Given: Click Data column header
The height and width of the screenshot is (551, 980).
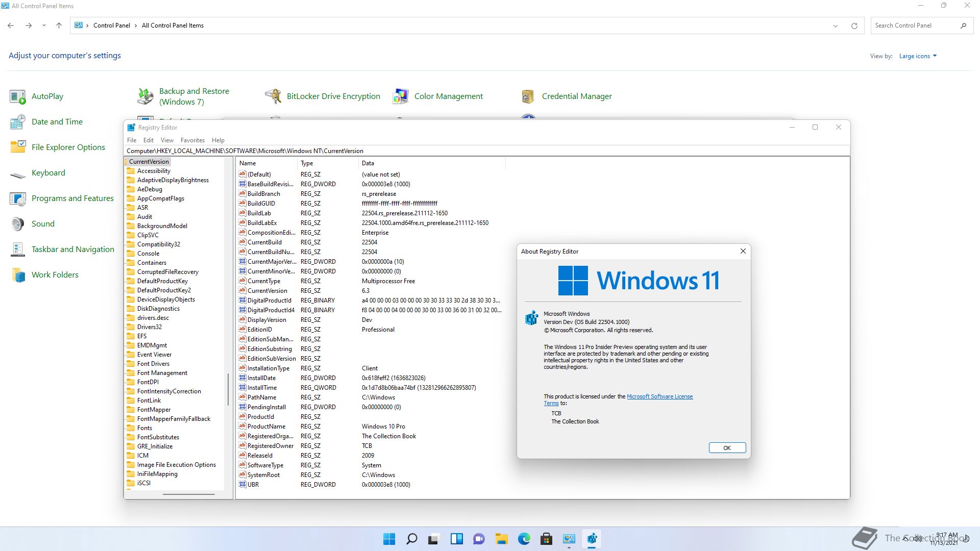Looking at the screenshot, I should [432, 163].
